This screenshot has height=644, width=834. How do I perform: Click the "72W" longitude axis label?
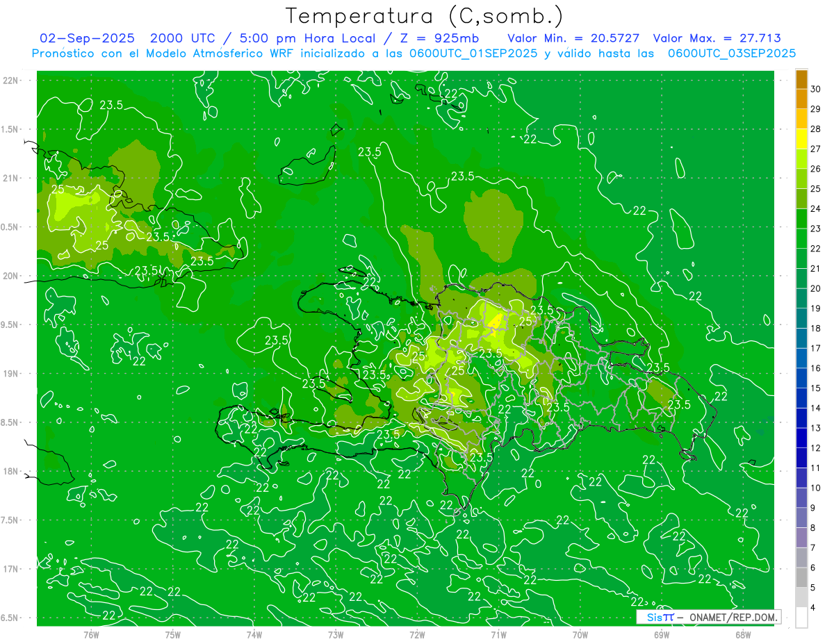(417, 635)
